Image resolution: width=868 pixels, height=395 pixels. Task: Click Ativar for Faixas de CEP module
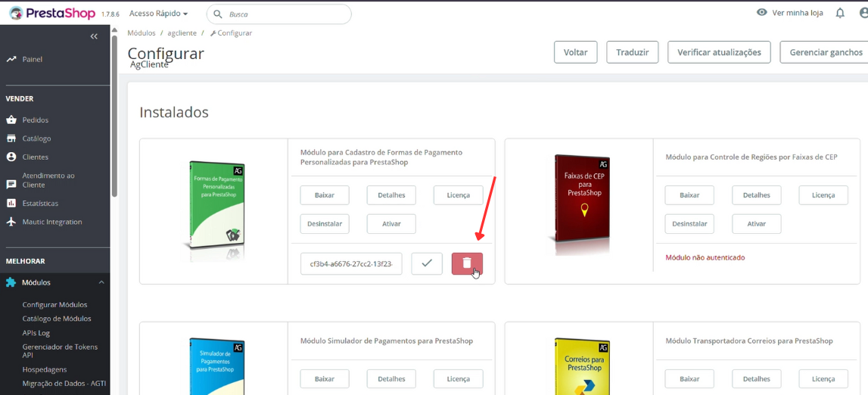tap(757, 224)
